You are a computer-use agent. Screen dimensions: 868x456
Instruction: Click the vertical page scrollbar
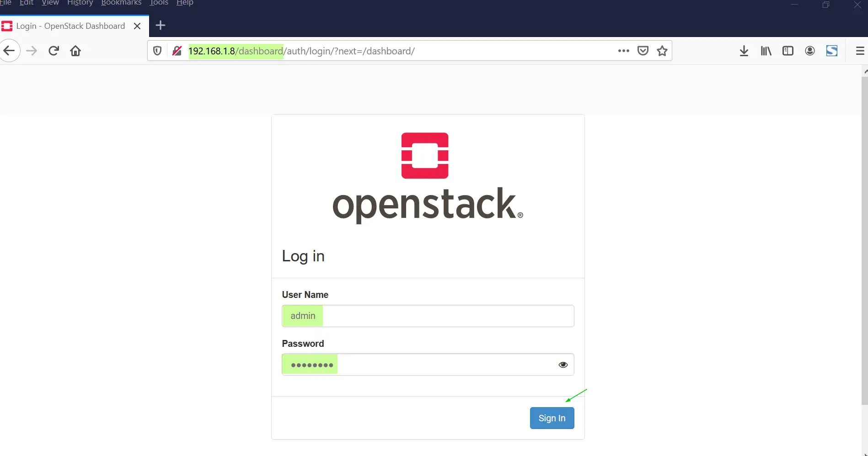[x=864, y=241]
